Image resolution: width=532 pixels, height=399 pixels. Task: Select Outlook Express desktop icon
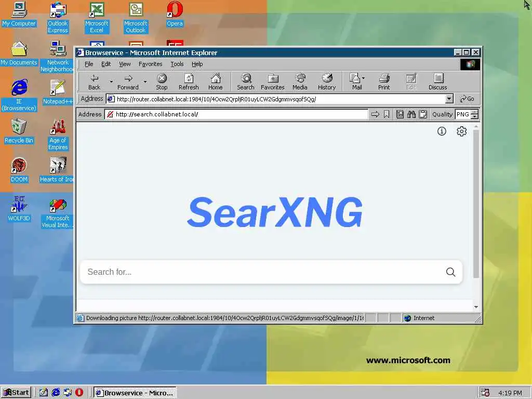click(x=58, y=17)
